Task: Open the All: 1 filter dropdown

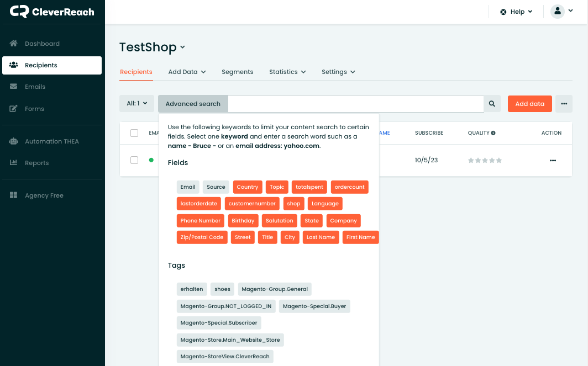Action: [x=136, y=103]
